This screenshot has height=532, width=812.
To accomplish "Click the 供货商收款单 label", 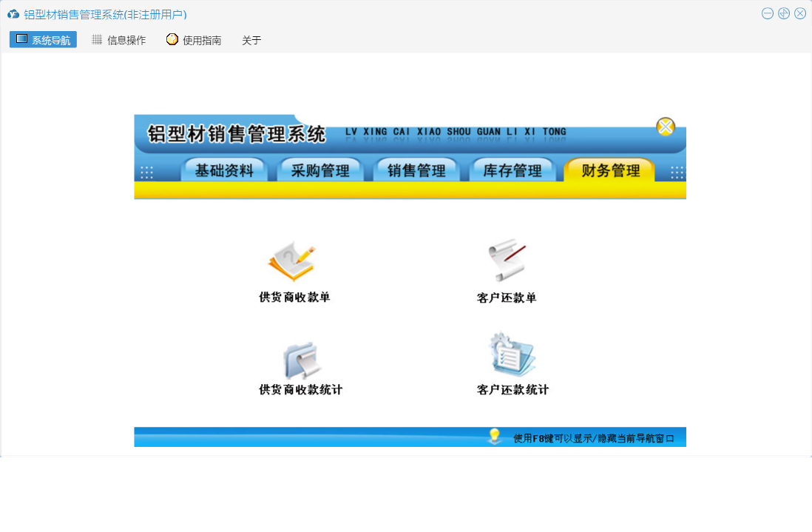I will point(294,297).
